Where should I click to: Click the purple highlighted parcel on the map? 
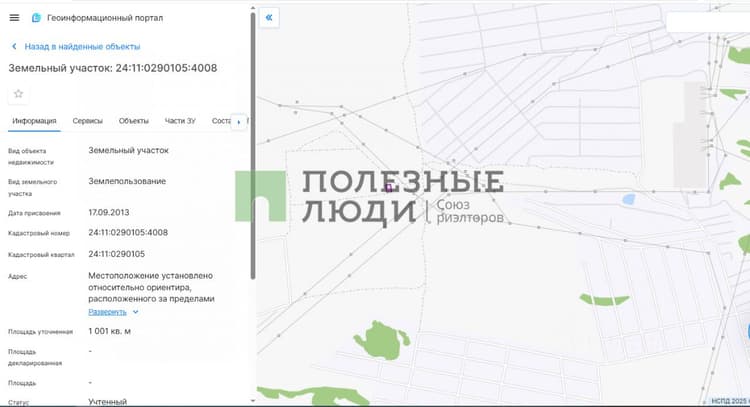click(x=388, y=187)
